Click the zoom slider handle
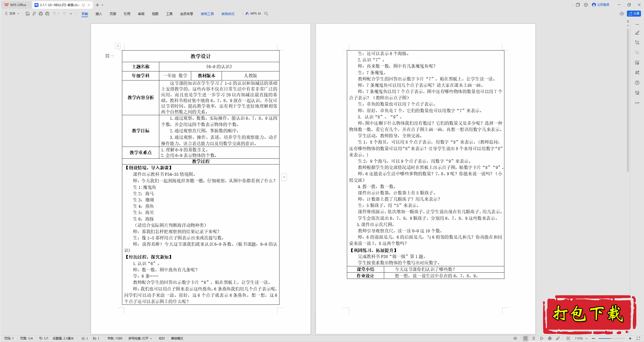This screenshot has height=342, width=644. pos(612,338)
